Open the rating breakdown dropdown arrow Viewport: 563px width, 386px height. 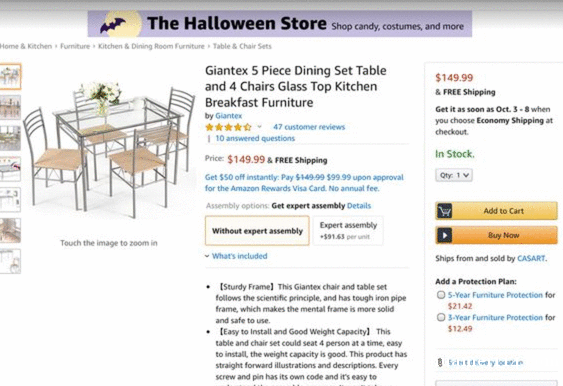[259, 127]
